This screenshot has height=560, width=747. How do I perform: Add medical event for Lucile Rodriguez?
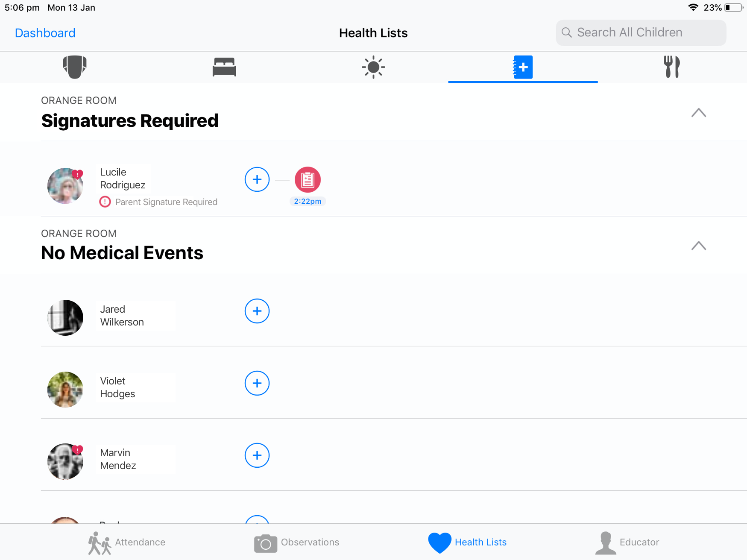[x=257, y=180]
